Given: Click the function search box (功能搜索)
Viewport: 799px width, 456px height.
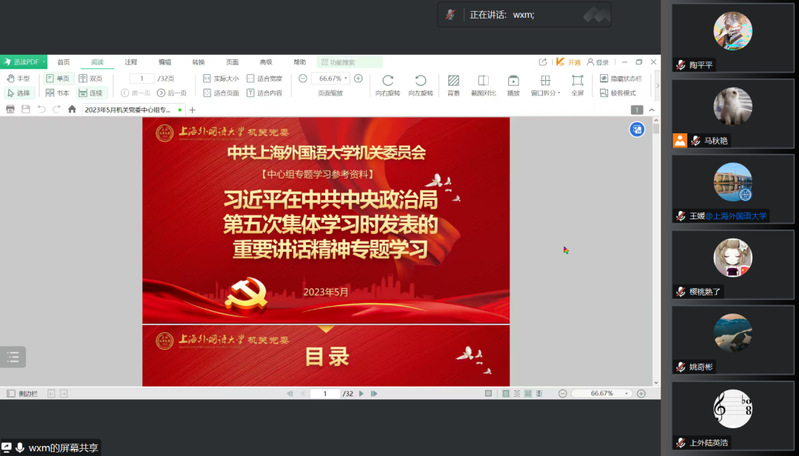Looking at the screenshot, I should tap(350, 62).
